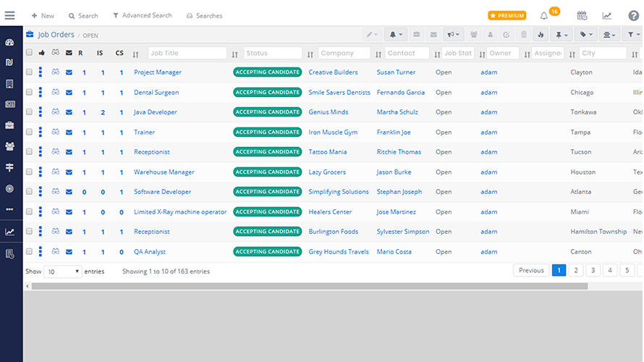Expand the tag dropdown in the toolbar

coord(586,34)
